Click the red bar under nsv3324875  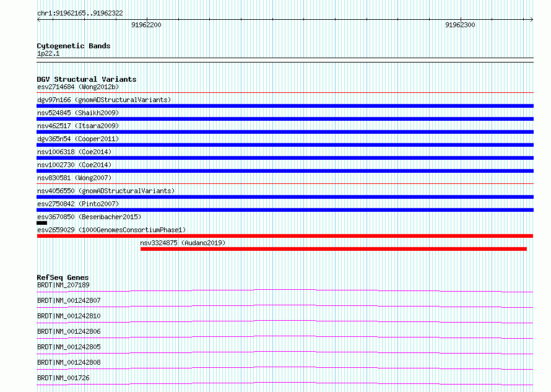334,249
